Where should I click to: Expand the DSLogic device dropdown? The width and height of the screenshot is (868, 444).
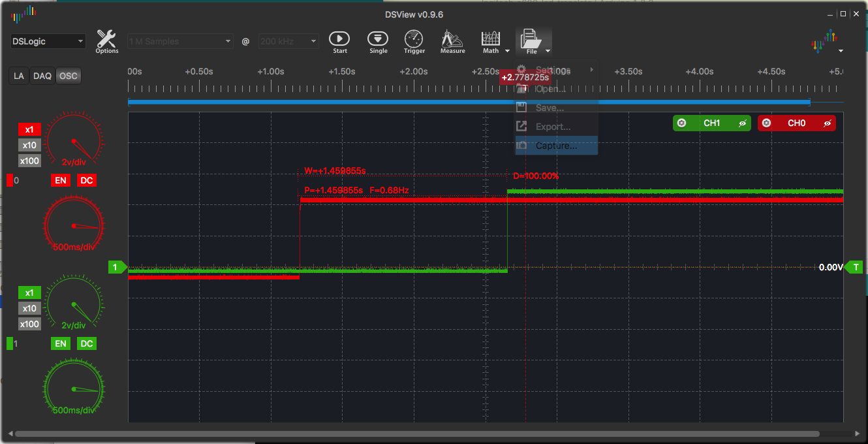pos(48,41)
